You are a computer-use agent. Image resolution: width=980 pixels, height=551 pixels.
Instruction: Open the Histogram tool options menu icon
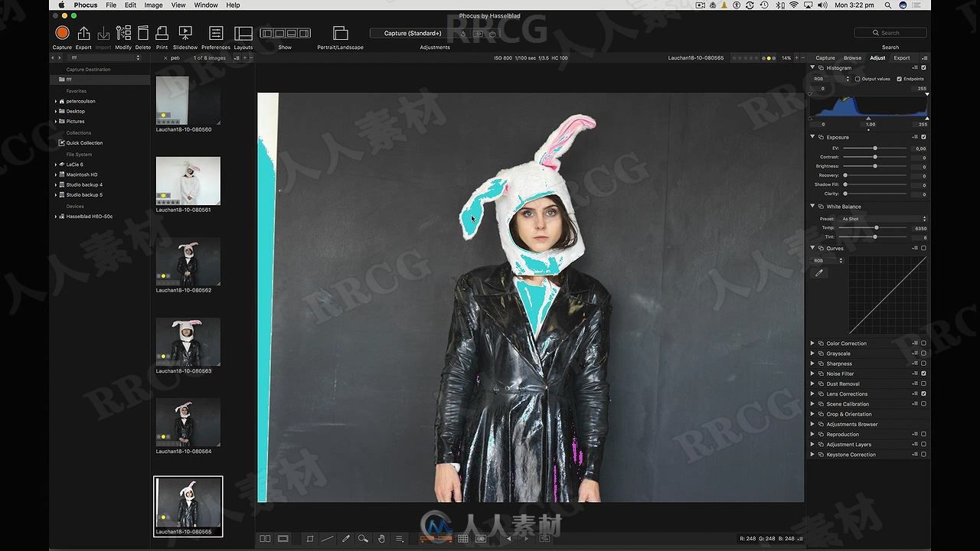pos(915,67)
